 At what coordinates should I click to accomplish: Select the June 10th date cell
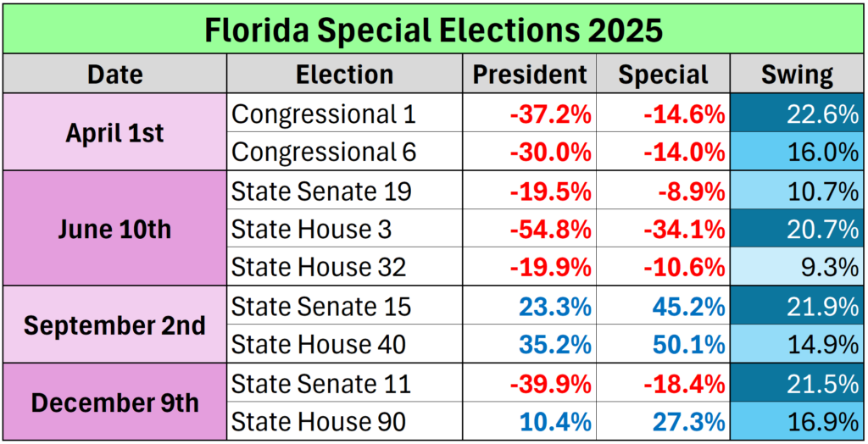pyautogui.click(x=114, y=230)
